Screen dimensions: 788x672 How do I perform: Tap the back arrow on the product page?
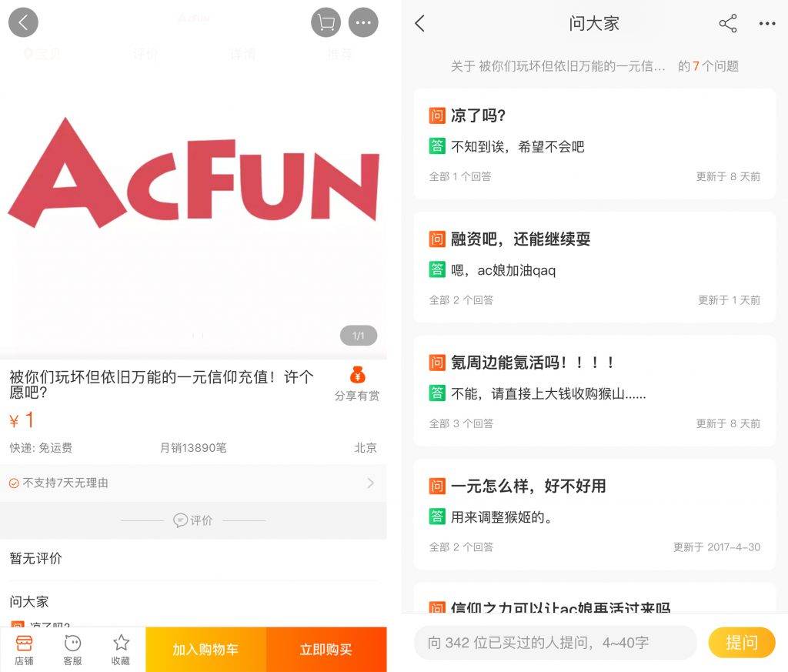(23, 22)
